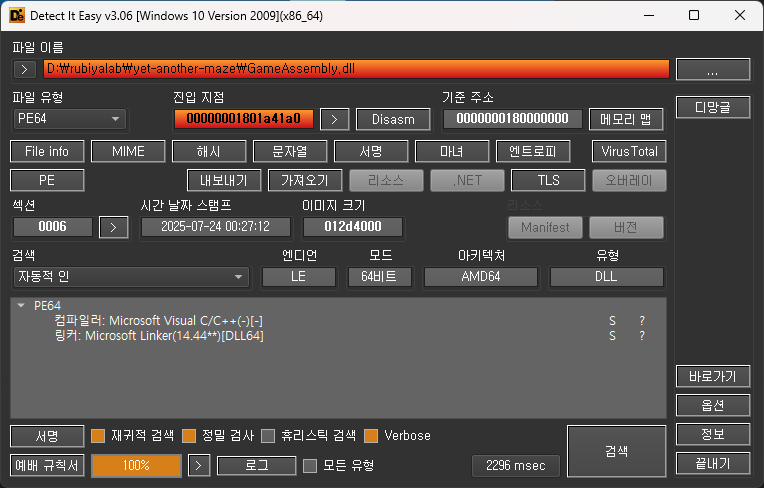The width and height of the screenshot is (764, 488).
Task: Toggle the 정밀 검사 checkbox
Action: tap(189, 436)
